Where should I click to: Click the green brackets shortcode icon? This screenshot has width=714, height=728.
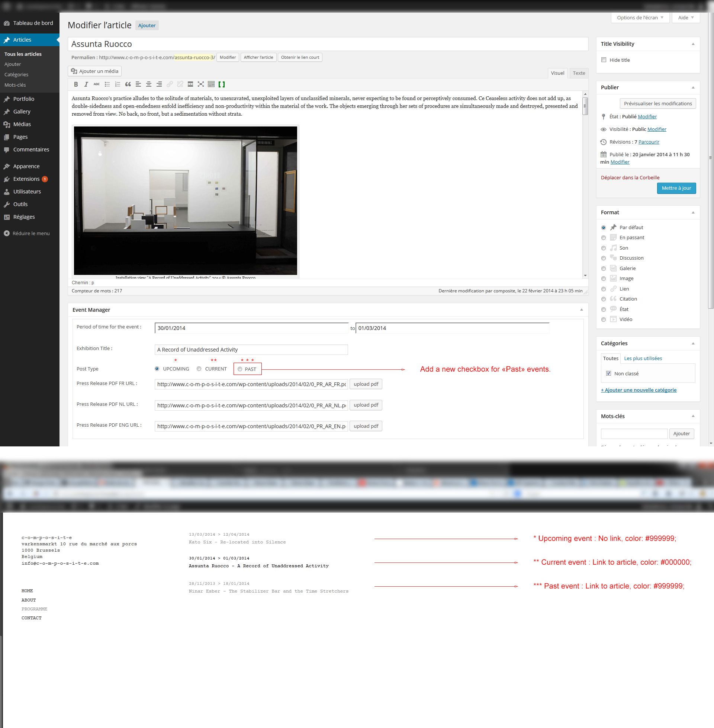pyautogui.click(x=222, y=84)
